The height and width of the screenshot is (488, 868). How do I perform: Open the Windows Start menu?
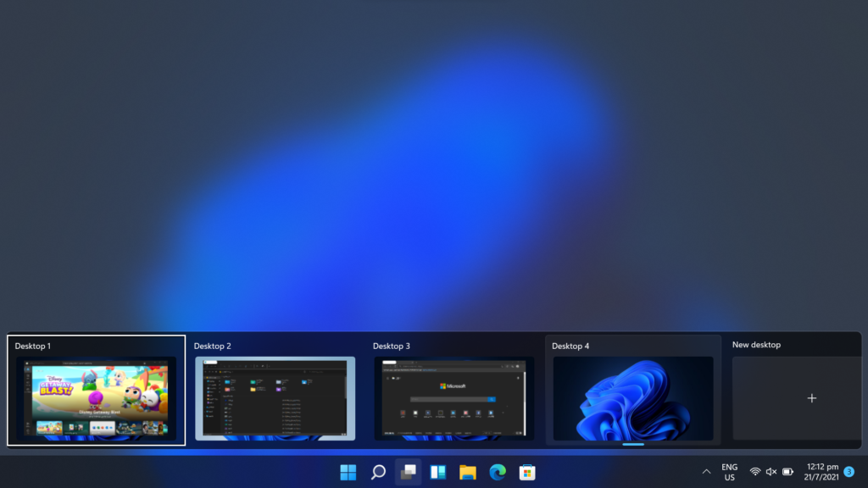(x=348, y=473)
